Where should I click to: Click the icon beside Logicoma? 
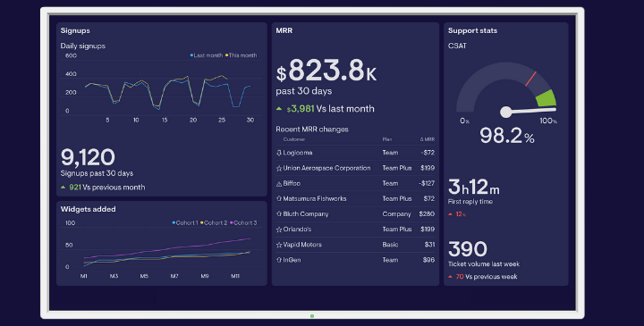[279, 153]
